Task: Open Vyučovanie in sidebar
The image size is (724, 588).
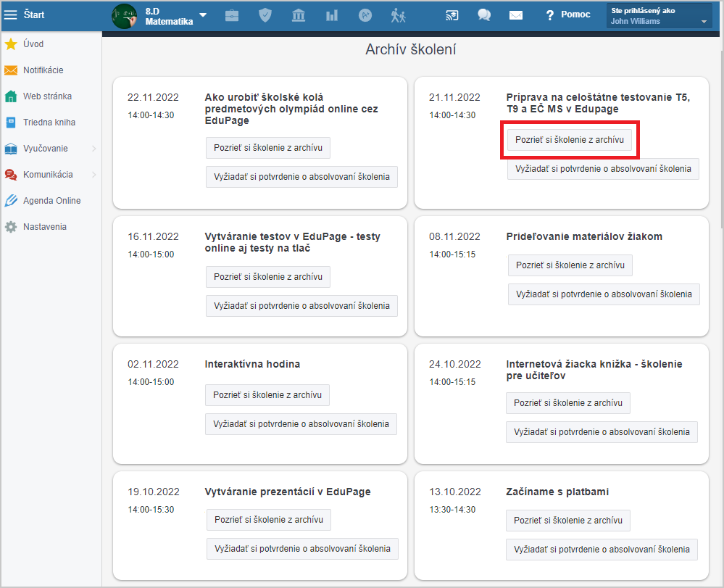Action: (x=46, y=149)
